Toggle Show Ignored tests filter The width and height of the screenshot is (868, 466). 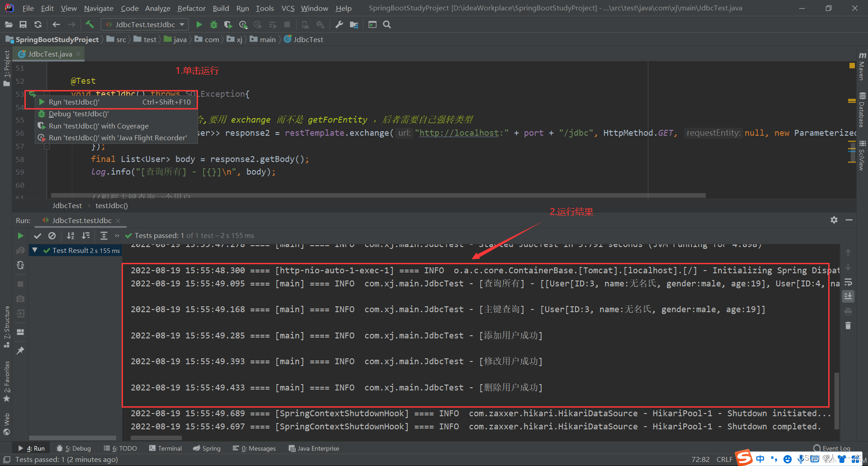[x=52, y=236]
